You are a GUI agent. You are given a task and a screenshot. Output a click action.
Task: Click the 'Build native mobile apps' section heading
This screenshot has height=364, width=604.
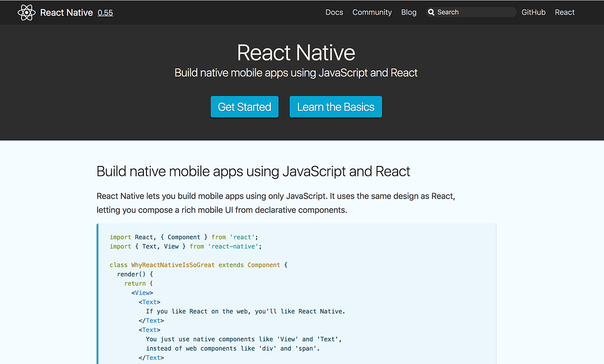[253, 171]
